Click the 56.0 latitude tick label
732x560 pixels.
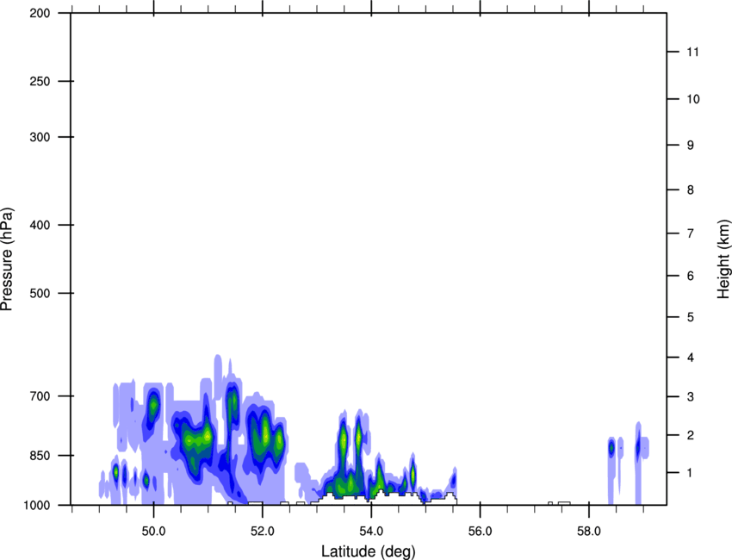(x=480, y=532)
